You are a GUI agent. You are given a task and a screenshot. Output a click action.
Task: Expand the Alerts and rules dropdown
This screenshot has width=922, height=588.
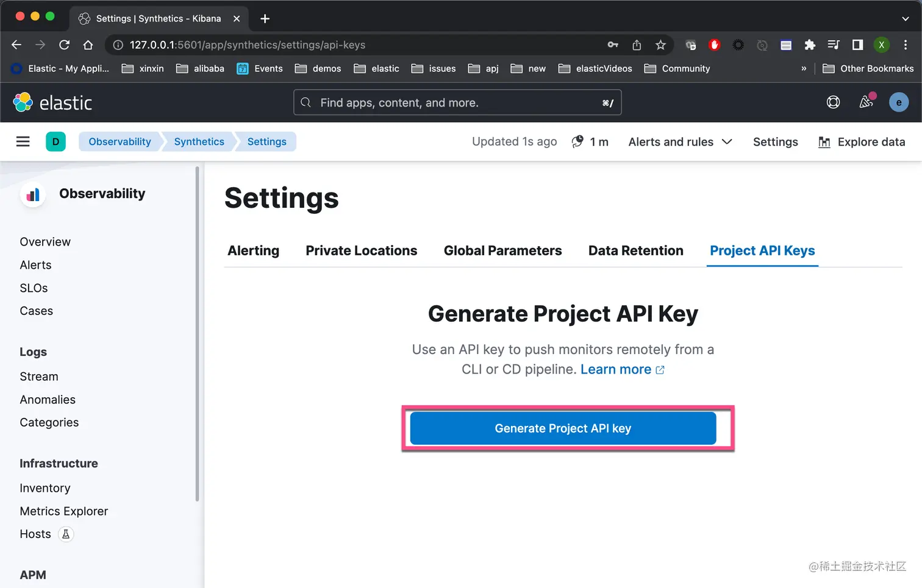(680, 142)
